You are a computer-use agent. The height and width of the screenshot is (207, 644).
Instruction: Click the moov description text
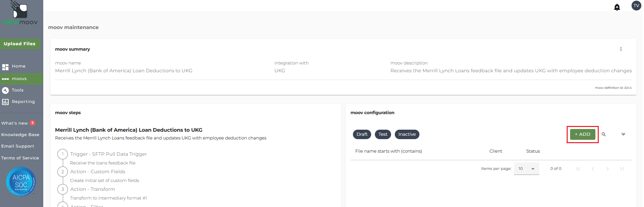tap(511, 71)
